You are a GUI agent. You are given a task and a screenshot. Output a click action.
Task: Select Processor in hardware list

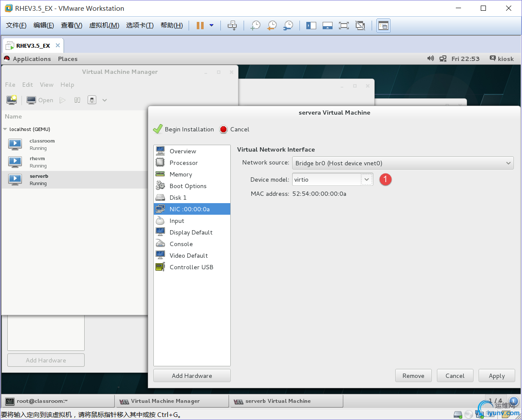click(x=192, y=163)
